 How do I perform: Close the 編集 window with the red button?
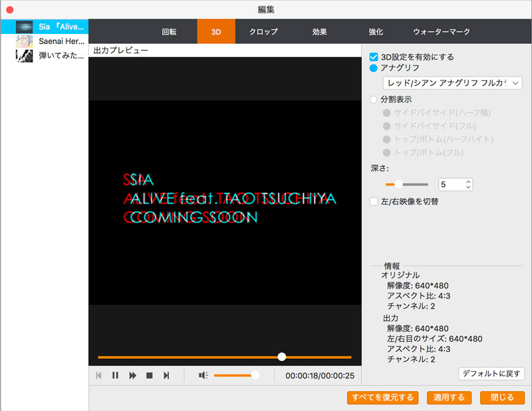coord(10,10)
